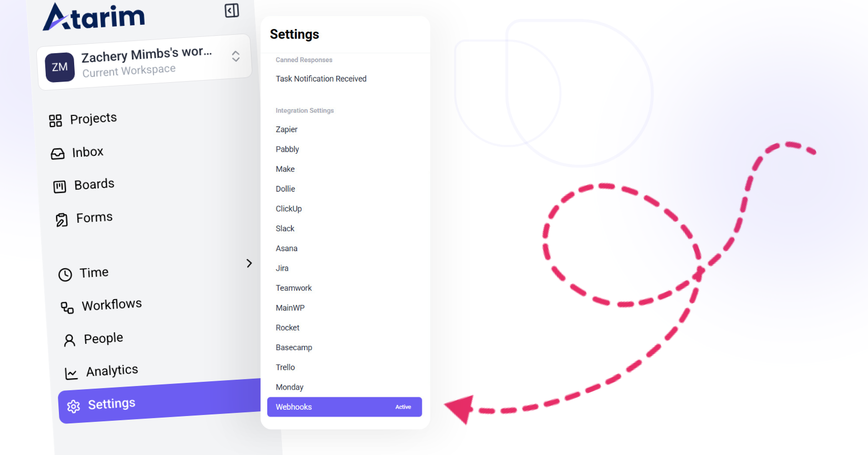The height and width of the screenshot is (455, 868).
Task: Click the Settings gear icon
Action: [74, 406]
